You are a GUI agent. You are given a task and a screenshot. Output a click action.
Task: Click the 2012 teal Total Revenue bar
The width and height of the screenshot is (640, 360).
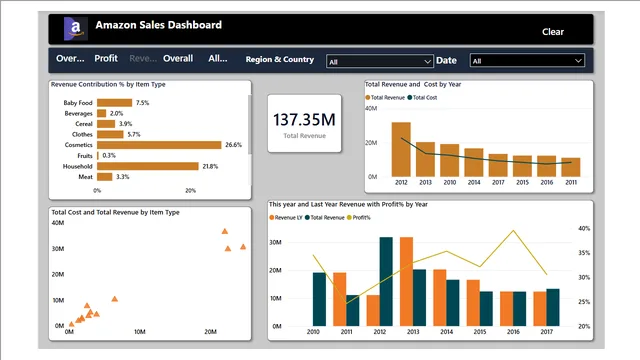click(x=386, y=282)
